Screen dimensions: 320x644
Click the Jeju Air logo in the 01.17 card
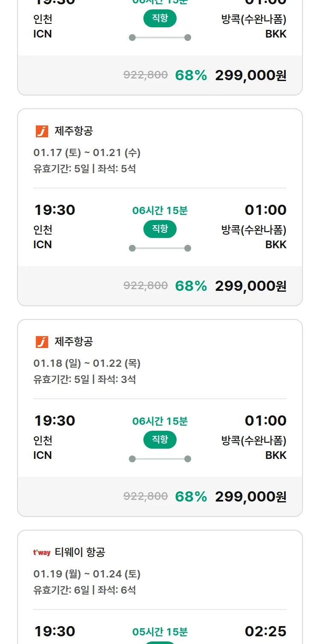42,131
